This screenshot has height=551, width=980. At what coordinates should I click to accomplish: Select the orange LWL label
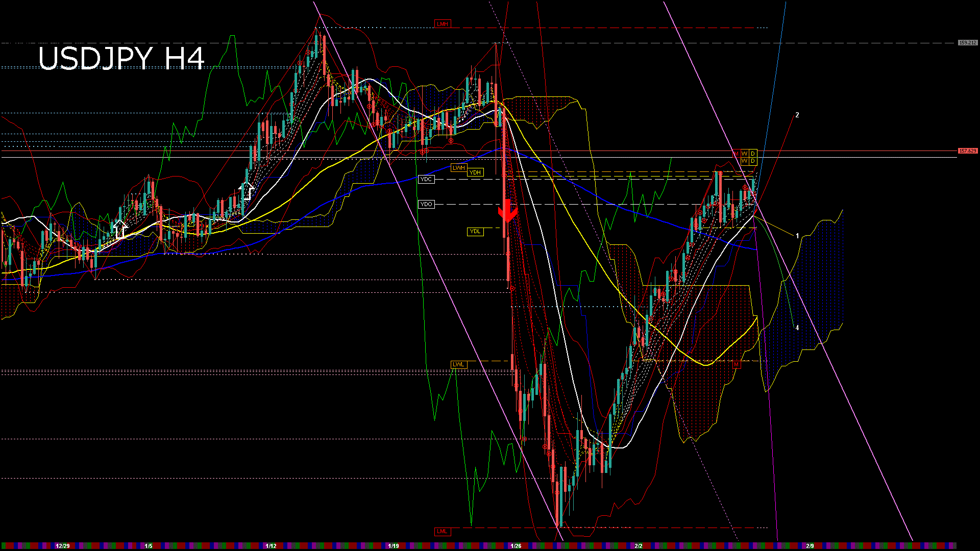[x=459, y=364]
